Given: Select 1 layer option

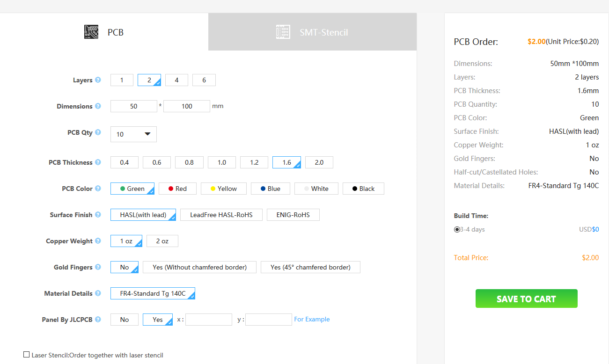Looking at the screenshot, I should (x=122, y=80).
